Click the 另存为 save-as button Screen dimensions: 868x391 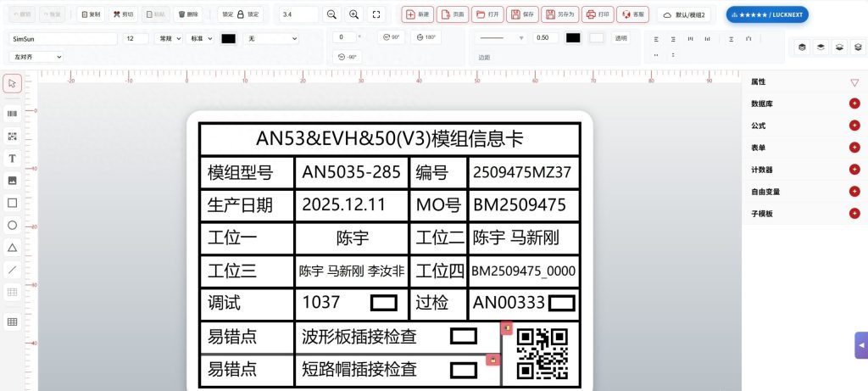559,14
